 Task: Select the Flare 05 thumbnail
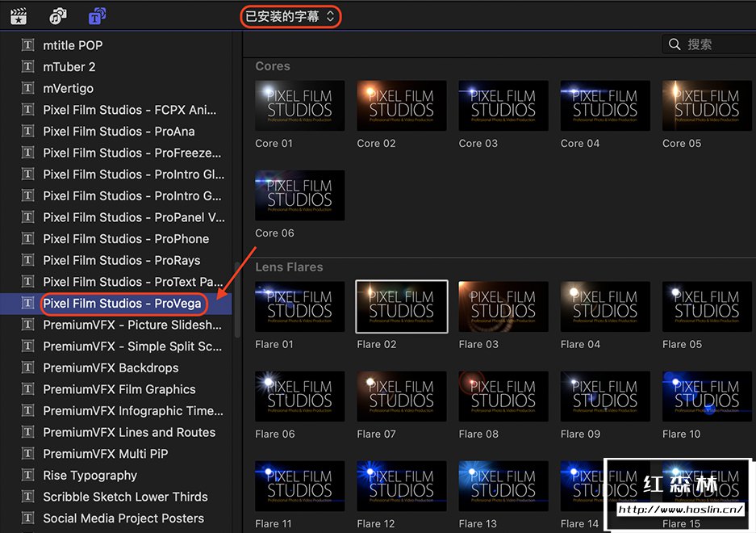(x=707, y=307)
